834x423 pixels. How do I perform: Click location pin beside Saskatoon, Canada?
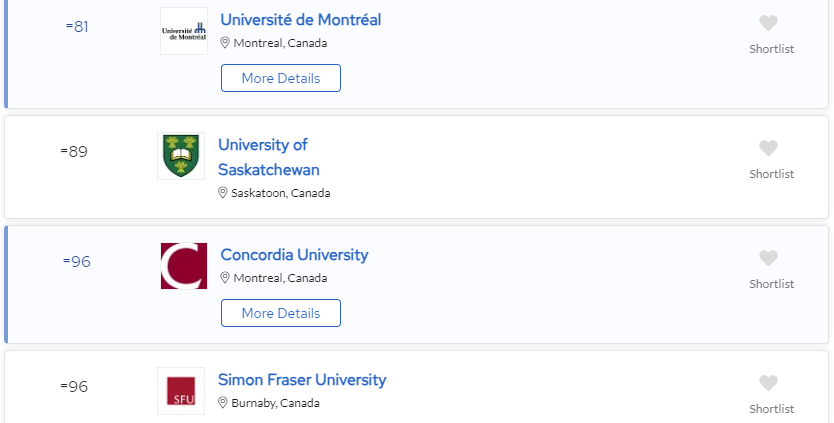click(223, 193)
